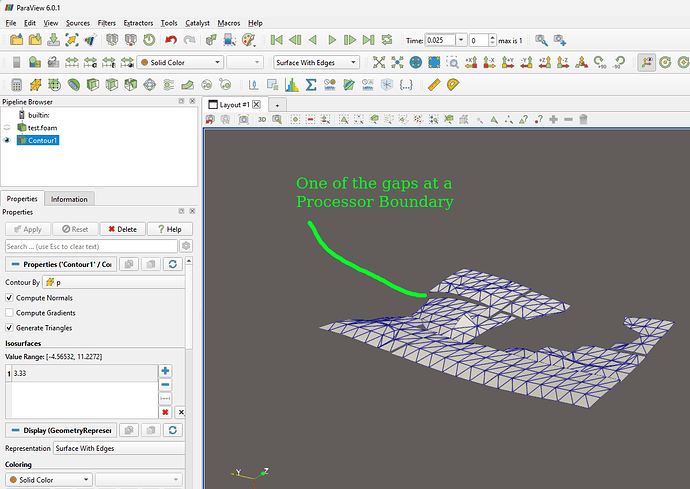The image size is (690, 489).
Task: Click the Calculator filter icon
Action: click(x=14, y=84)
